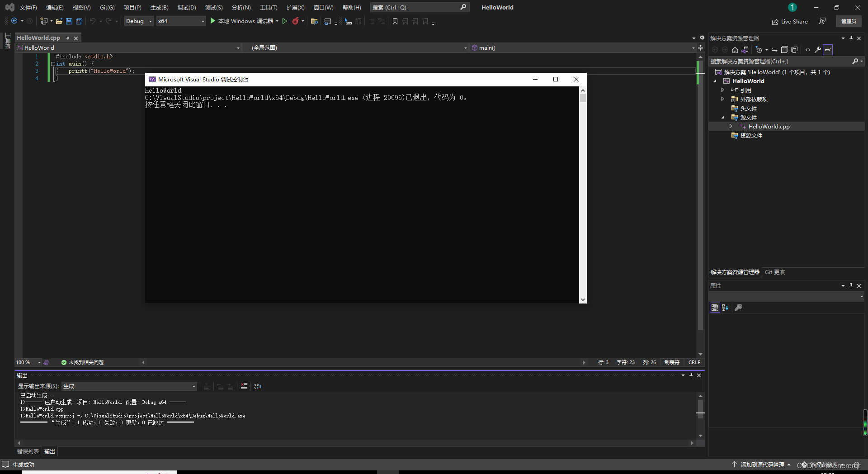This screenshot has width=868, height=474.
Task: Switch views using the Solution Explorer views icon
Action: 745,50
